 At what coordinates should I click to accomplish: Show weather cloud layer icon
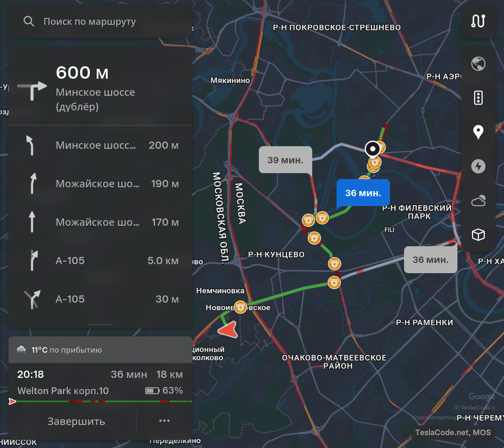click(x=478, y=200)
